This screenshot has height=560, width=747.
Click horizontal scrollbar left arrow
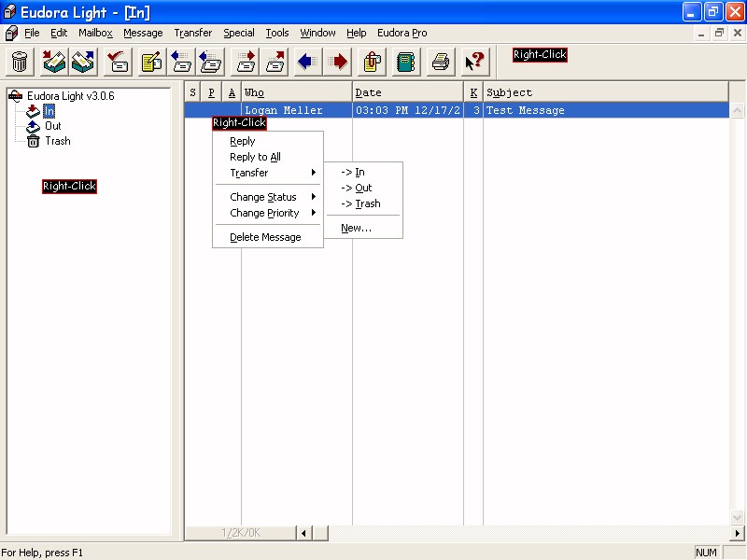click(x=303, y=533)
